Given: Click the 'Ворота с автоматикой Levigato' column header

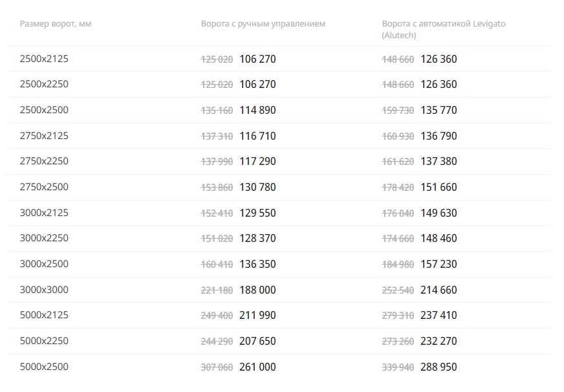Looking at the screenshot, I should coord(444,29).
